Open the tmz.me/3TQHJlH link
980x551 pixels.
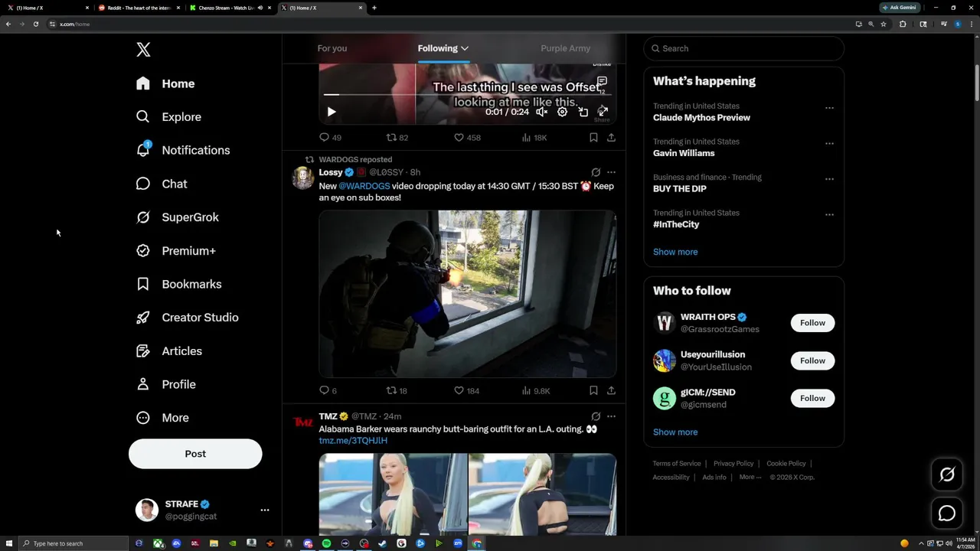tap(353, 441)
